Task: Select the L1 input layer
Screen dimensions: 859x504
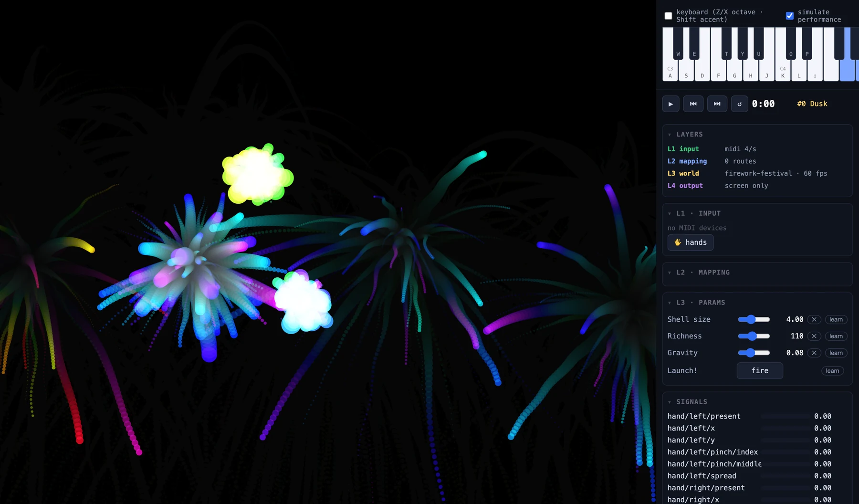Action: coord(683,149)
